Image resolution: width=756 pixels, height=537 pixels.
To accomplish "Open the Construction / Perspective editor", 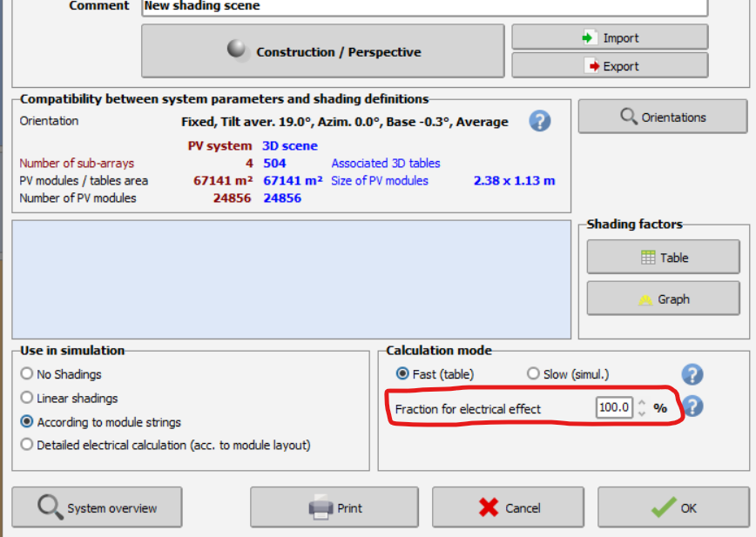I will tap(323, 51).
